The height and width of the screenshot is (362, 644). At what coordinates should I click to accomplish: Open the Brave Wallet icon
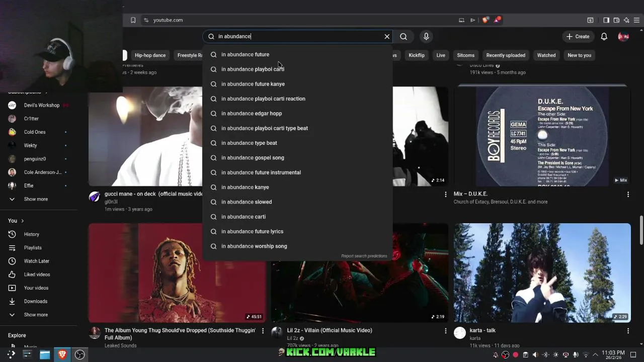[x=616, y=20]
